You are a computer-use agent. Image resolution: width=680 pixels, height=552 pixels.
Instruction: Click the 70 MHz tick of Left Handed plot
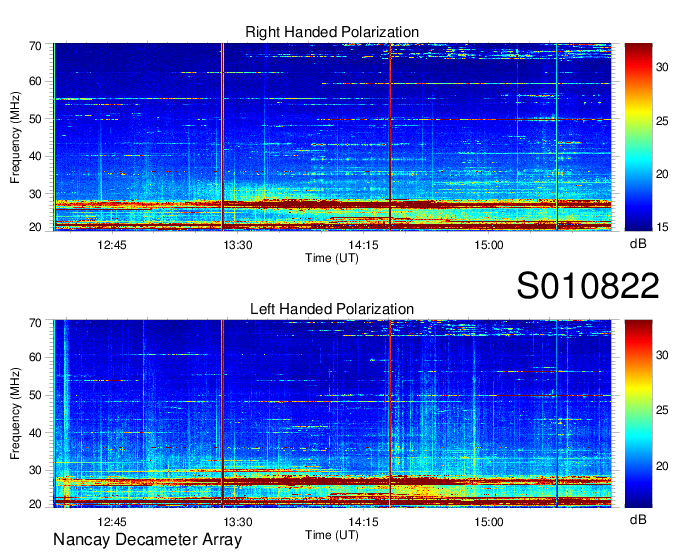pyautogui.click(x=35, y=323)
